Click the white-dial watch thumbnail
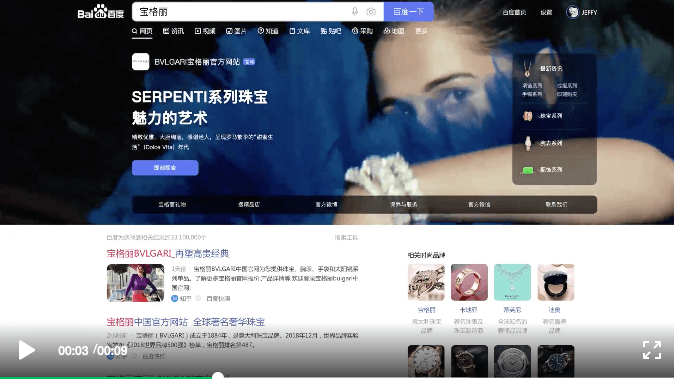Image resolution: width=674 pixels, height=379 pixels. [426, 361]
